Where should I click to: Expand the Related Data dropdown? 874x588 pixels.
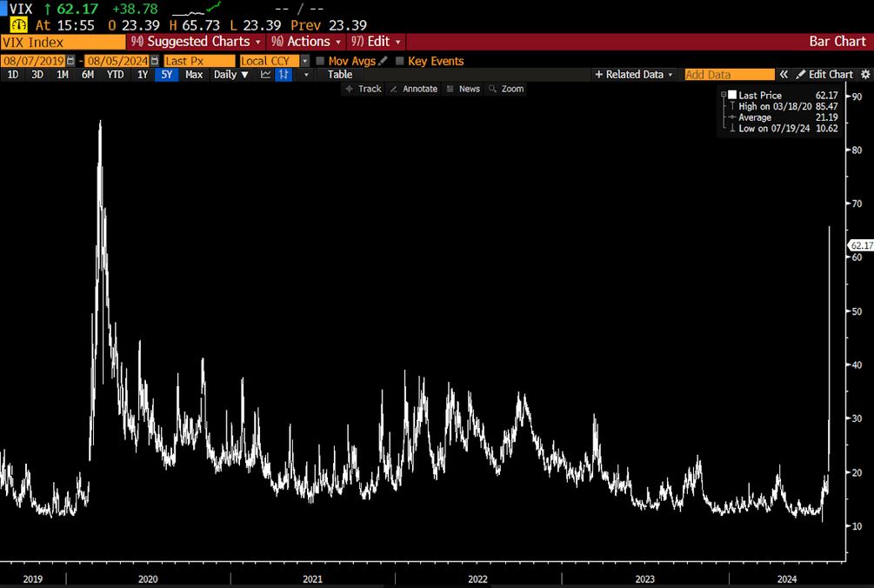(x=634, y=75)
